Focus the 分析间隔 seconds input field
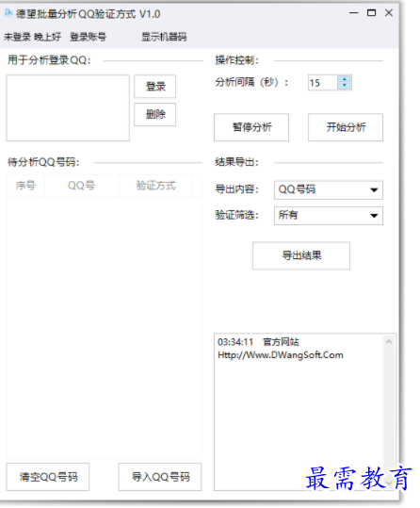Image resolution: width=420 pixels, height=508 pixels. coord(322,83)
